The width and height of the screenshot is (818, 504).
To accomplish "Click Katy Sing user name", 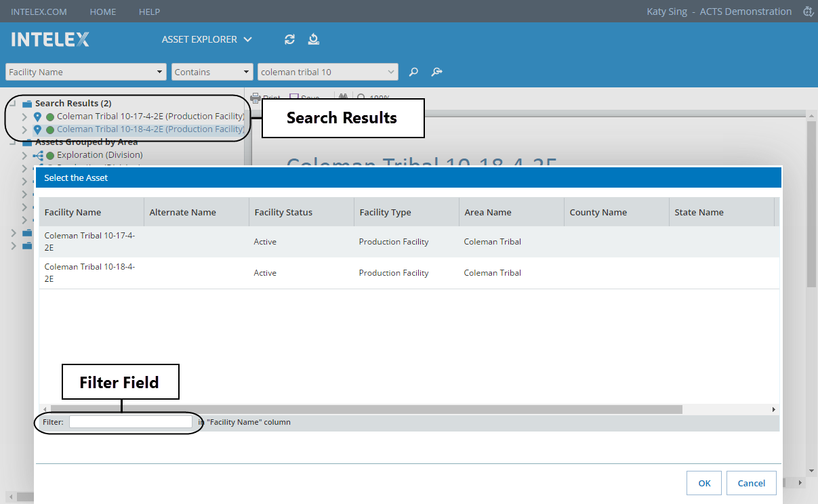I will (x=668, y=12).
